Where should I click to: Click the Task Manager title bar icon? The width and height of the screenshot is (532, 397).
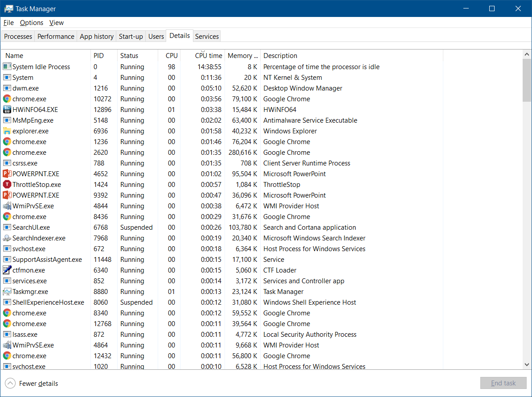click(x=8, y=9)
